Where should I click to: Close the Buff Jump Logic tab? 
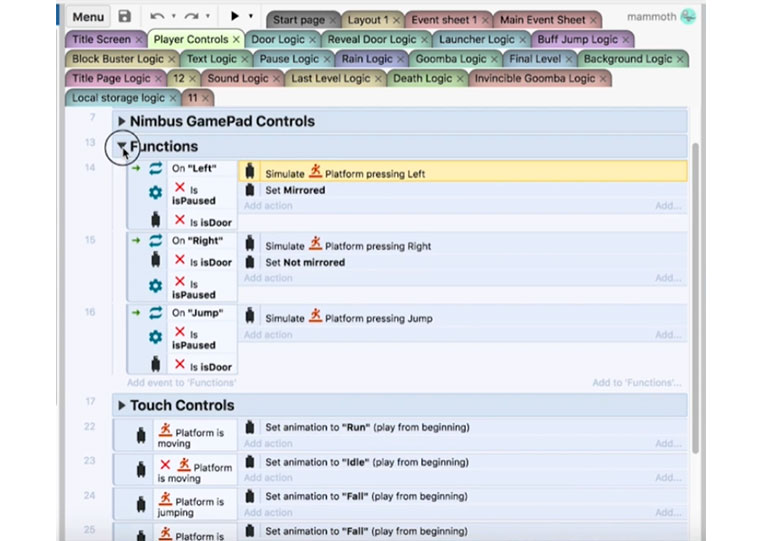tap(626, 40)
